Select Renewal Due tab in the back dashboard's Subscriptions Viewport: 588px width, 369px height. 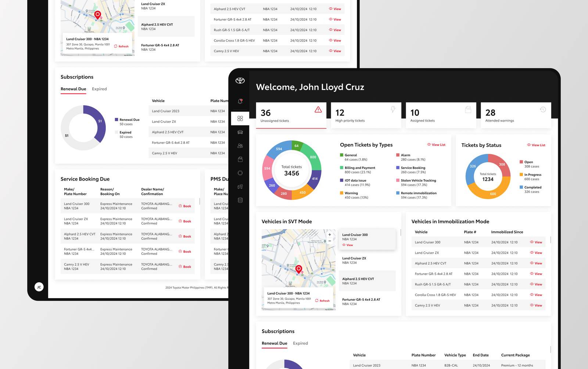tap(73, 89)
